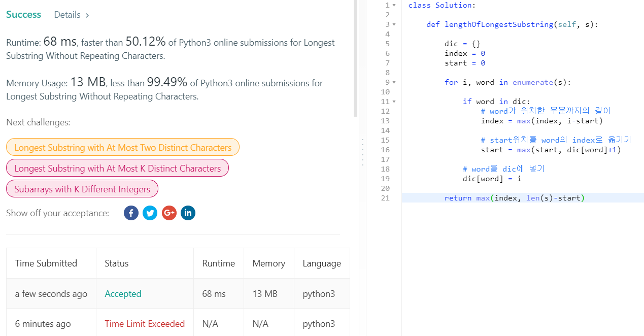
Task: Click the Success status heading
Action: click(24, 15)
